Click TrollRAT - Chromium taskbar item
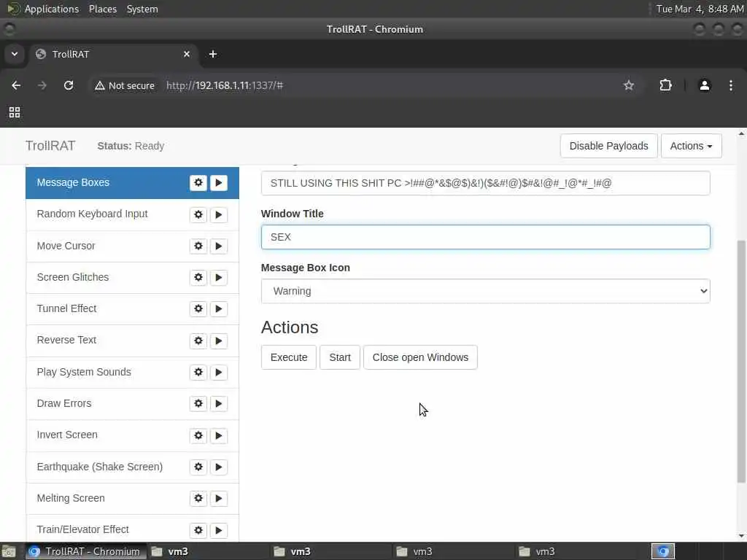 click(85, 551)
